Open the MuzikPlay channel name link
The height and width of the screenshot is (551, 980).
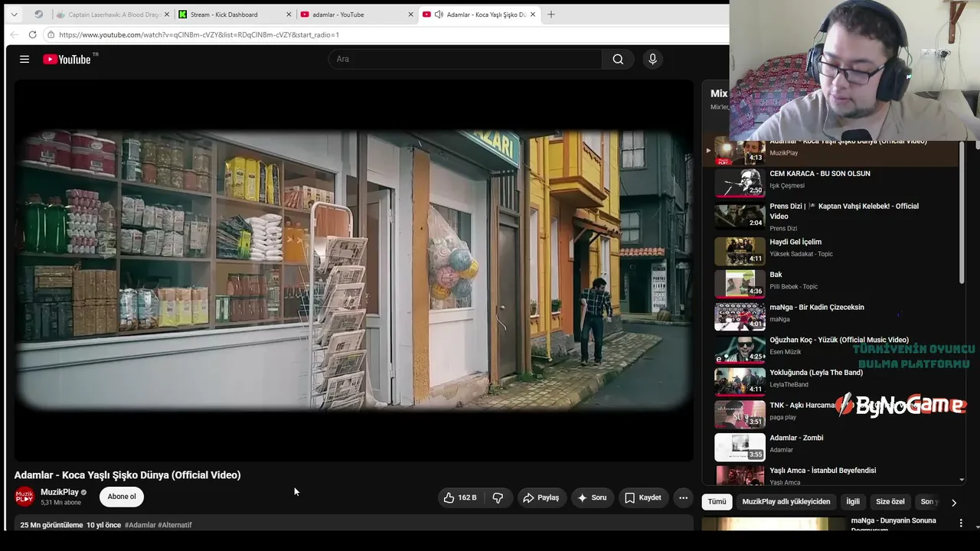(60, 492)
